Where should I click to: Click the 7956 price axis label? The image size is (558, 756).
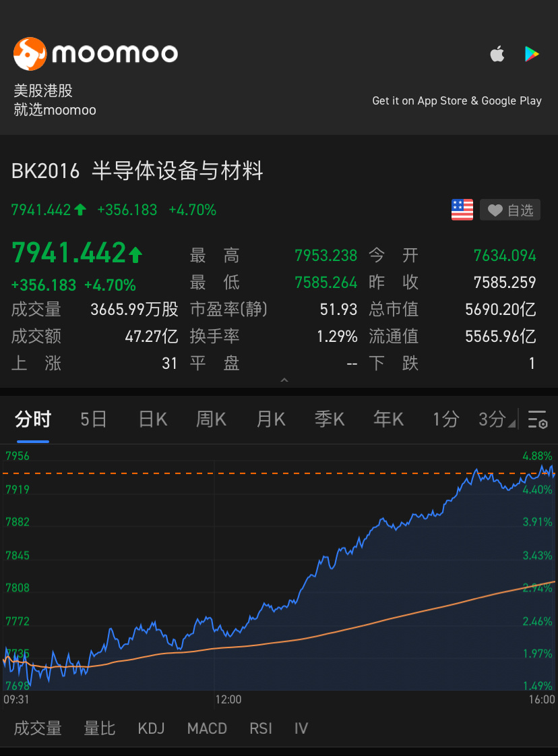click(18, 456)
